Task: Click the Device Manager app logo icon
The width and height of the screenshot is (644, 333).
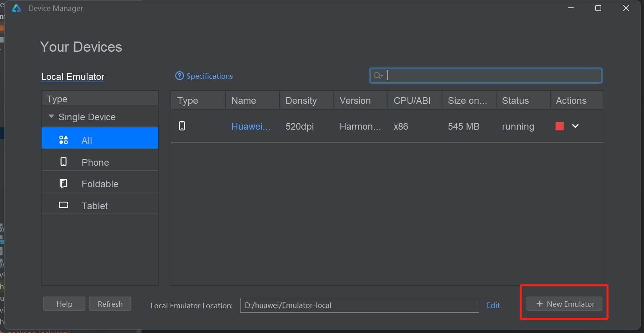Action: pos(16,8)
